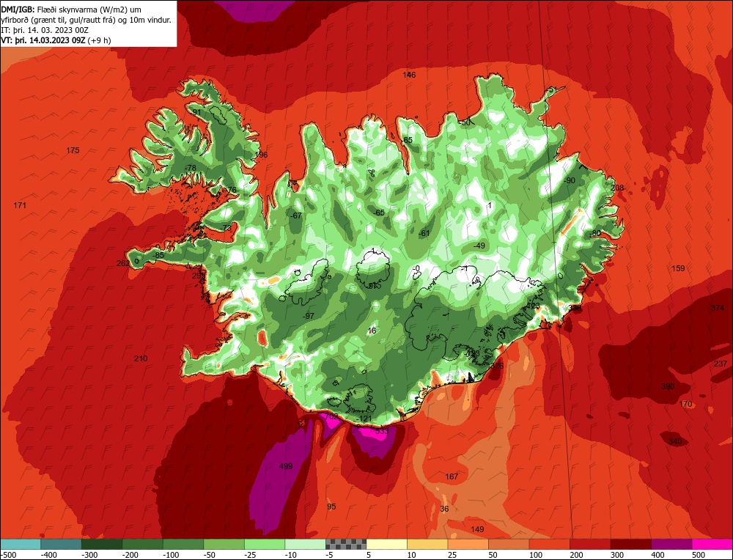Select the green swatch between -200 and -100
733x560 pixels.
143,544
